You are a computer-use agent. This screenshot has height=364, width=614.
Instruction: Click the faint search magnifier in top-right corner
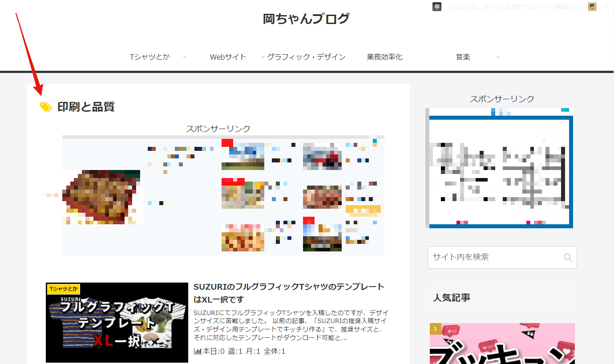coord(606,7)
